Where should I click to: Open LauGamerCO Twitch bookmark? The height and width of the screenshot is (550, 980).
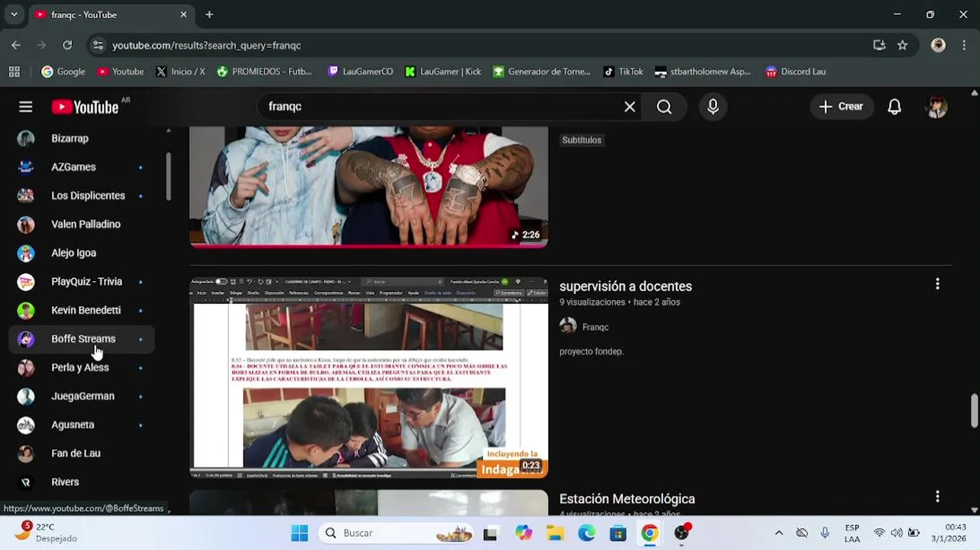coord(360,72)
